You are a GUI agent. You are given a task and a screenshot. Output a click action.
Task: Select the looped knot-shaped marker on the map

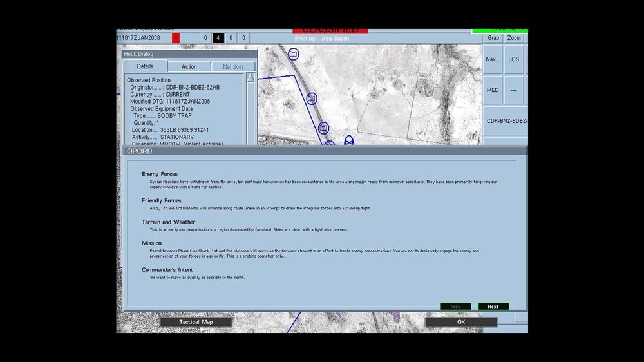(348, 140)
